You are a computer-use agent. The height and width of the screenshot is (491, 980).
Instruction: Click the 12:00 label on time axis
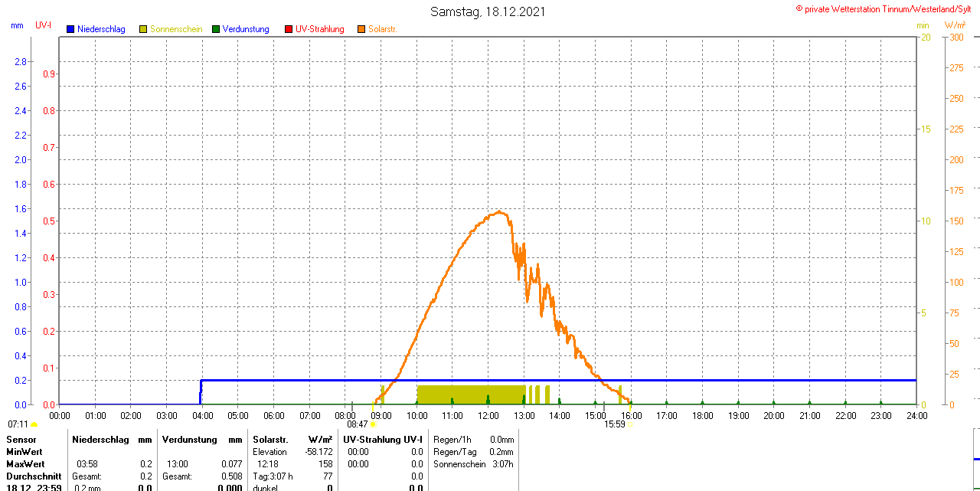tap(488, 416)
